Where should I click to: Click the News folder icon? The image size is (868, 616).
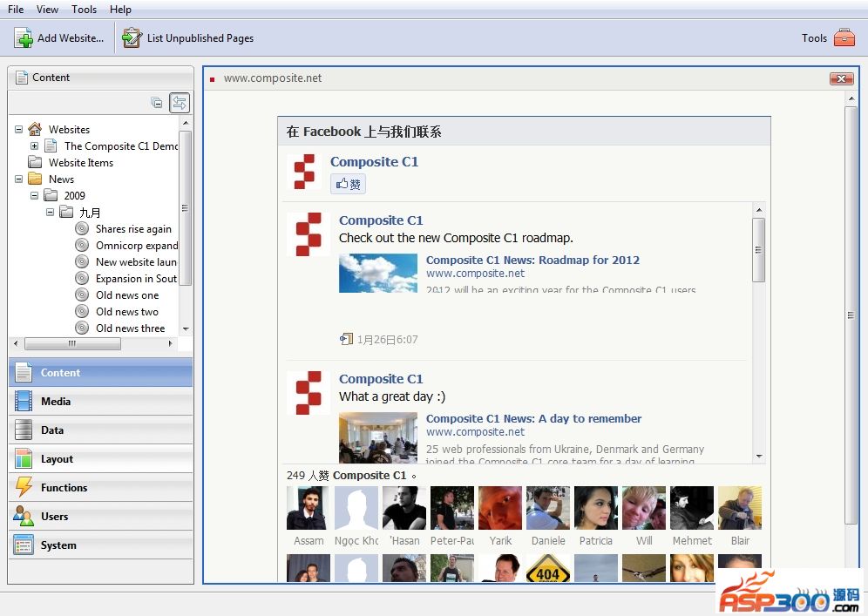(35, 179)
